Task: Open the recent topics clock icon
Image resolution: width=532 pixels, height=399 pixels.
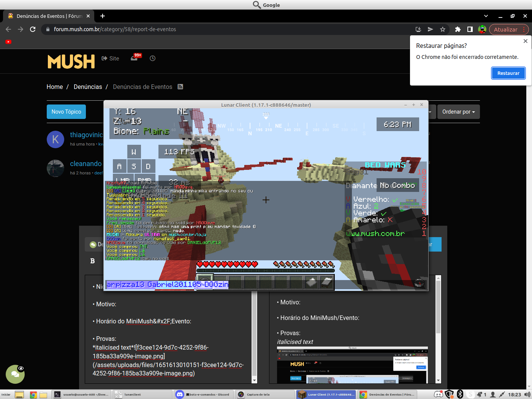Action: [x=152, y=58]
